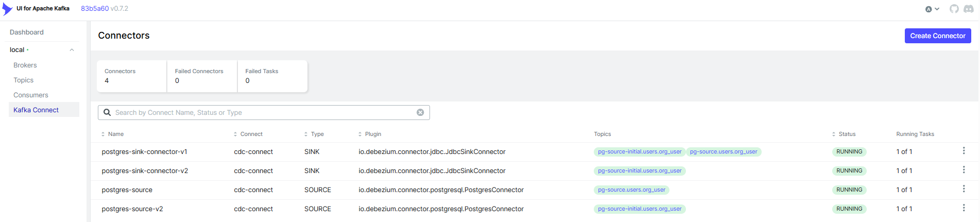This screenshot has width=980, height=222.
Task: Open pg-source-initial.users.org_user tag in postgres-source-v2 row
Action: click(x=640, y=209)
